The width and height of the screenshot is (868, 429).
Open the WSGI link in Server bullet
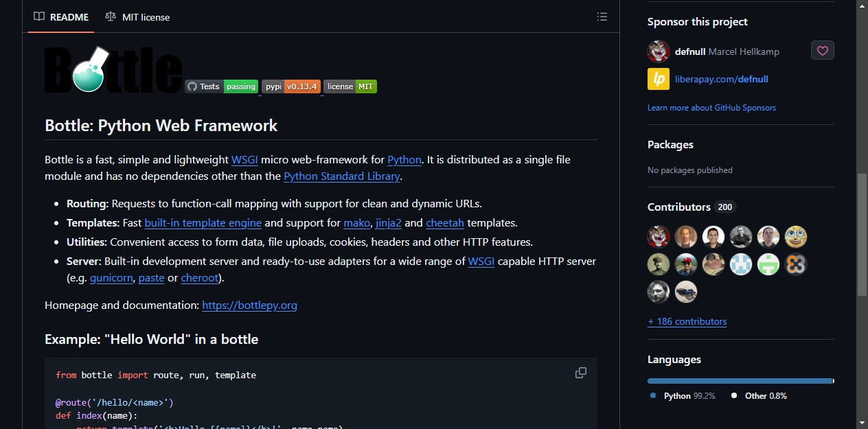pyautogui.click(x=481, y=261)
